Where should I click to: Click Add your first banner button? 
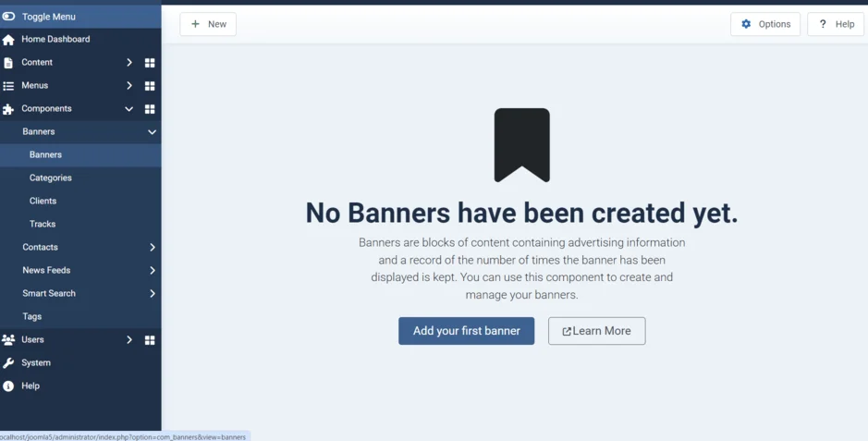pyautogui.click(x=467, y=331)
